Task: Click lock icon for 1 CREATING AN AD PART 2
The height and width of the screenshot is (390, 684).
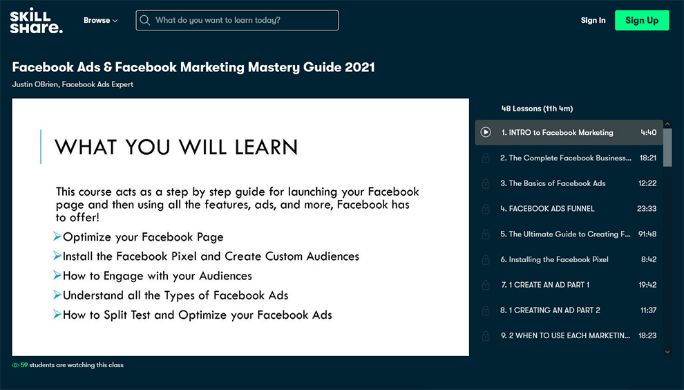Action: [x=485, y=310]
